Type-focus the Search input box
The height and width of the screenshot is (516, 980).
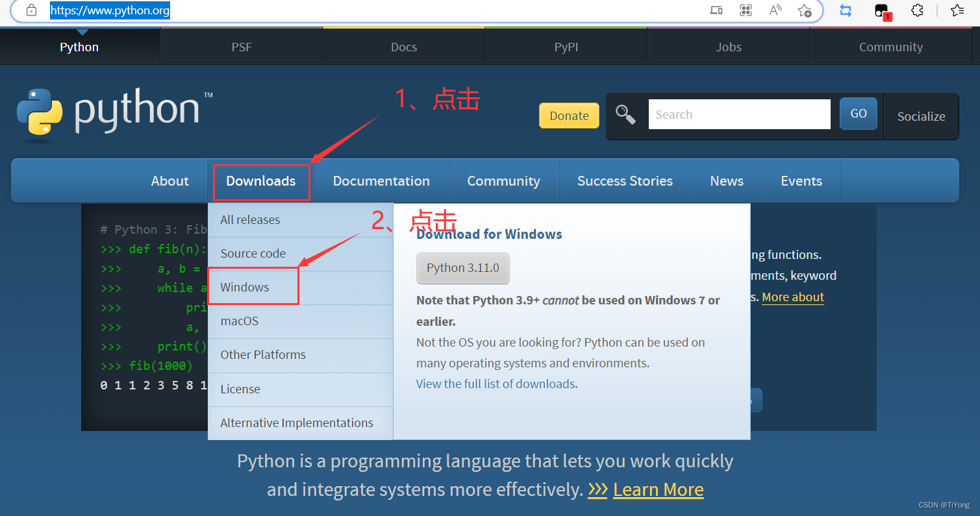(x=739, y=114)
